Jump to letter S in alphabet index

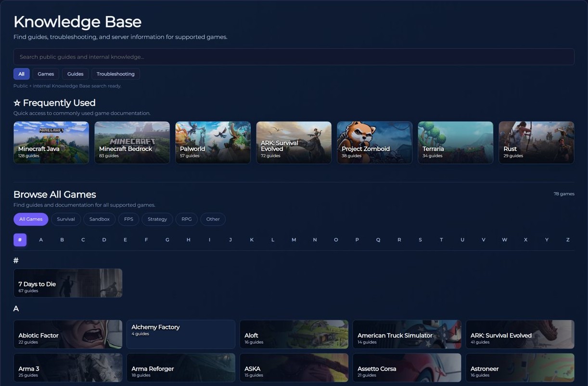click(420, 240)
